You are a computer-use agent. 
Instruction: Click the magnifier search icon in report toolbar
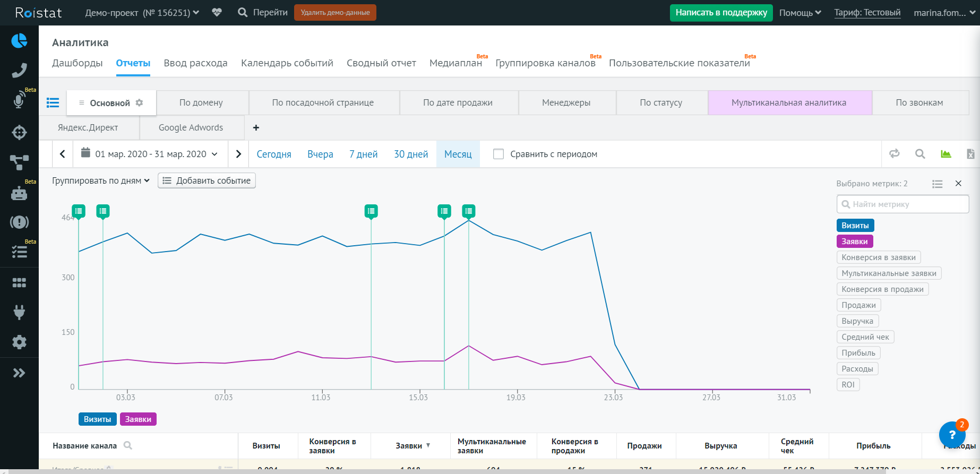[x=920, y=154]
